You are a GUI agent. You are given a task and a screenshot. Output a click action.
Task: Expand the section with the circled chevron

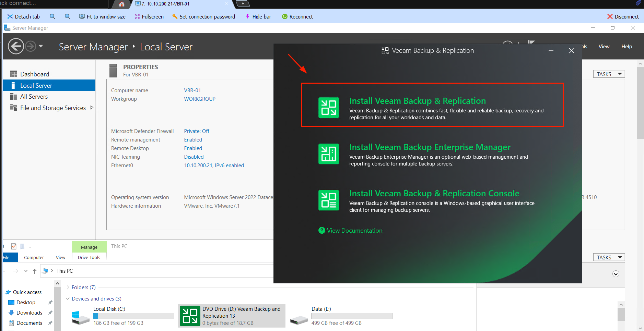pos(616,274)
